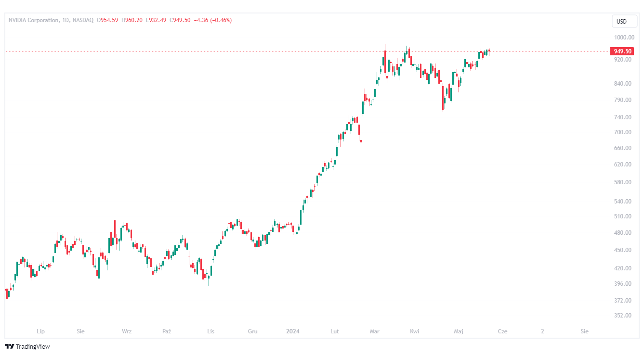Click the 510.00 price axis label
644x355 pixels.
[623, 216]
